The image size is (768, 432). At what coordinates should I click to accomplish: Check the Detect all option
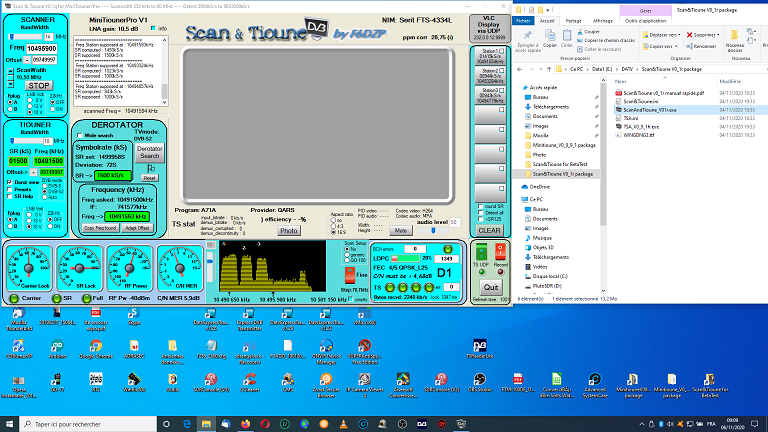point(480,213)
